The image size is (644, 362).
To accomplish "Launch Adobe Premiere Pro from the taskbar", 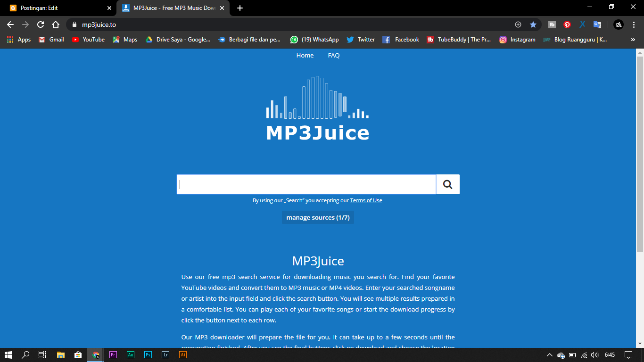I will (x=113, y=355).
